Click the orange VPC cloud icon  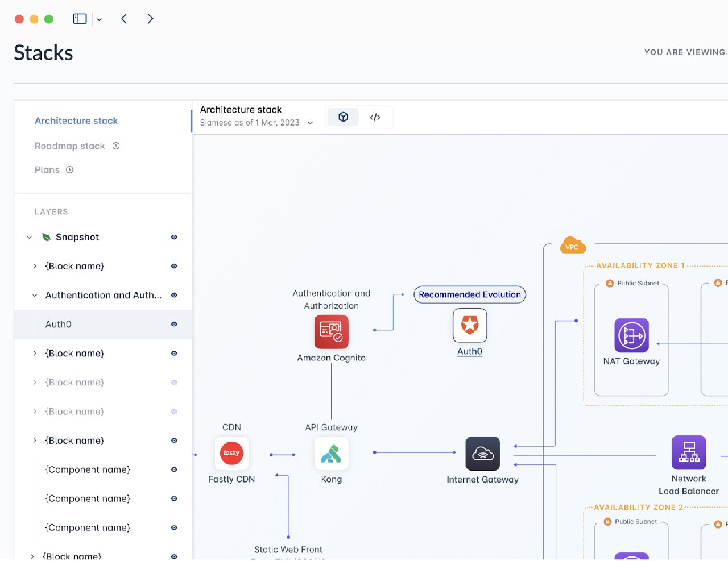coord(572,246)
